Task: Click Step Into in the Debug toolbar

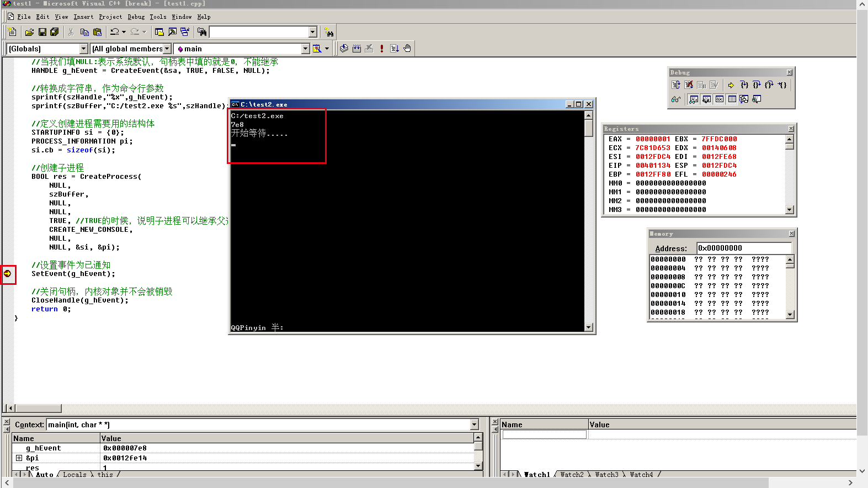Action: 744,85
